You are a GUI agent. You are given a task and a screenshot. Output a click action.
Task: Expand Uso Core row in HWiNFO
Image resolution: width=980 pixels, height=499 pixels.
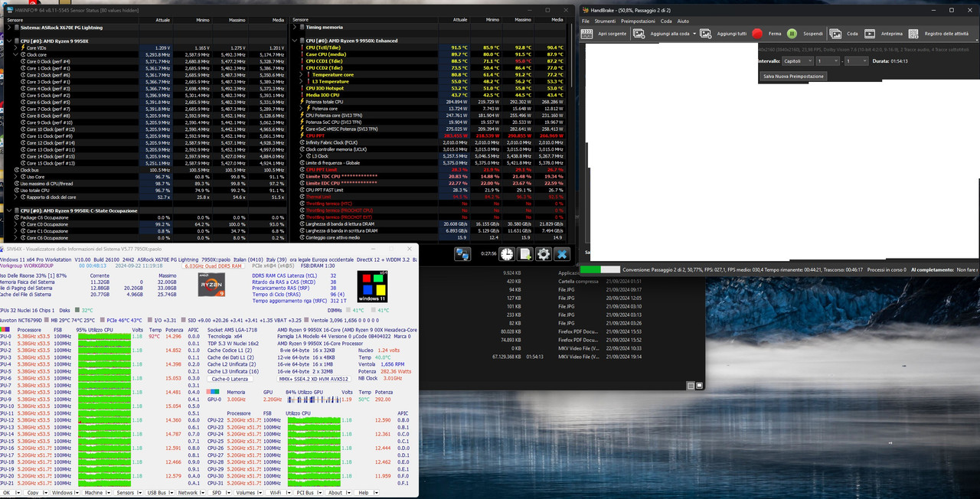pos(15,177)
